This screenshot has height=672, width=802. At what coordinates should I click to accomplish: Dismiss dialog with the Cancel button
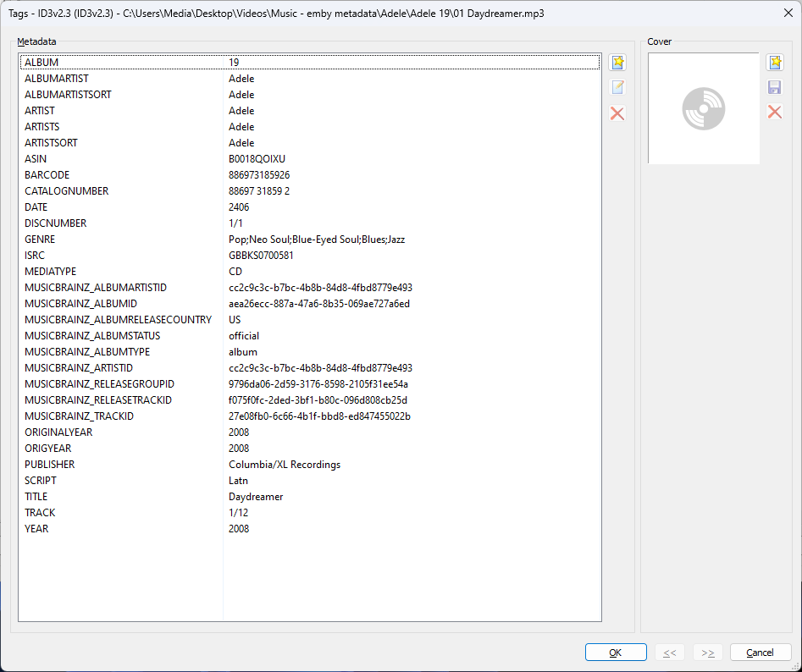(761, 653)
